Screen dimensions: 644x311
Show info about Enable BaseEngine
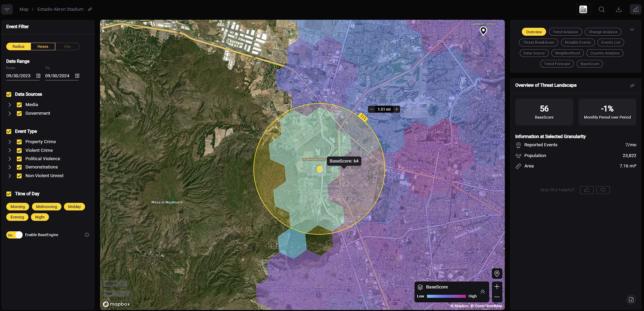[87, 235]
